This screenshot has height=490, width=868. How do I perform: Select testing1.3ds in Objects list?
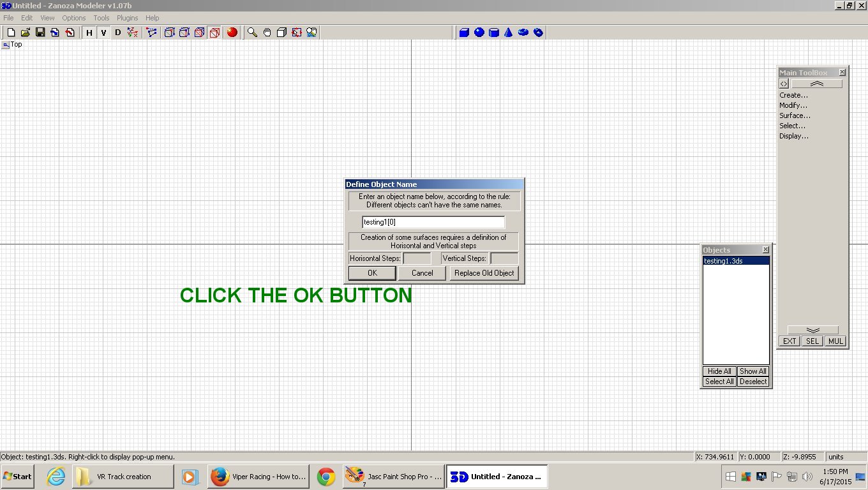736,261
